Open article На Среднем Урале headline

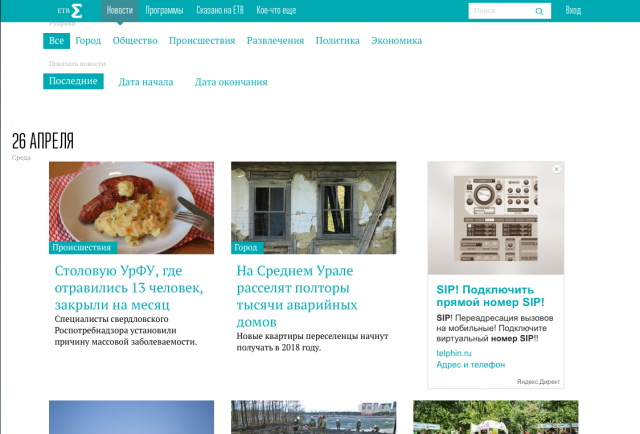coord(297,296)
